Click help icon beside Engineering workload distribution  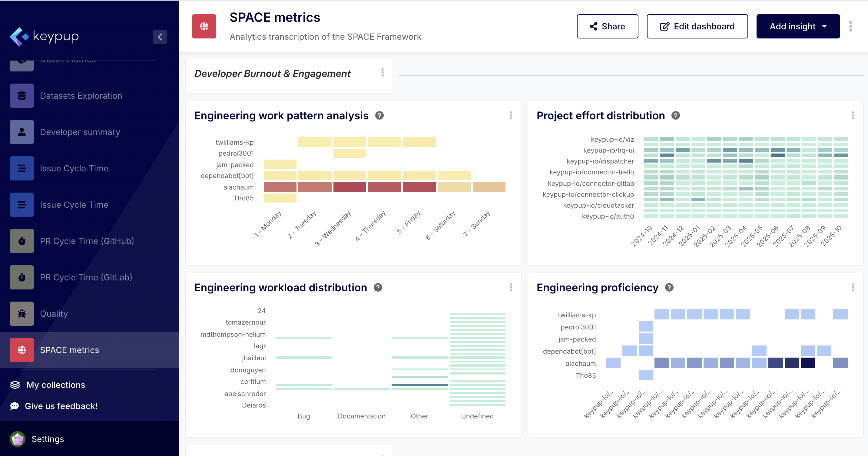pyautogui.click(x=378, y=287)
